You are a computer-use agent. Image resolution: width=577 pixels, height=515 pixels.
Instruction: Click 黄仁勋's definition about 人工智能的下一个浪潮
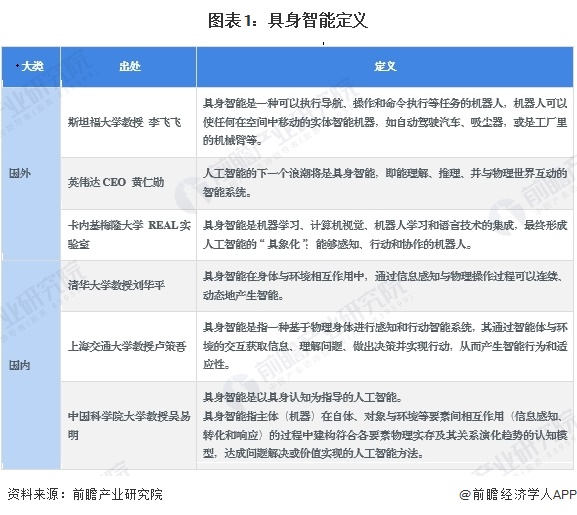point(385,183)
